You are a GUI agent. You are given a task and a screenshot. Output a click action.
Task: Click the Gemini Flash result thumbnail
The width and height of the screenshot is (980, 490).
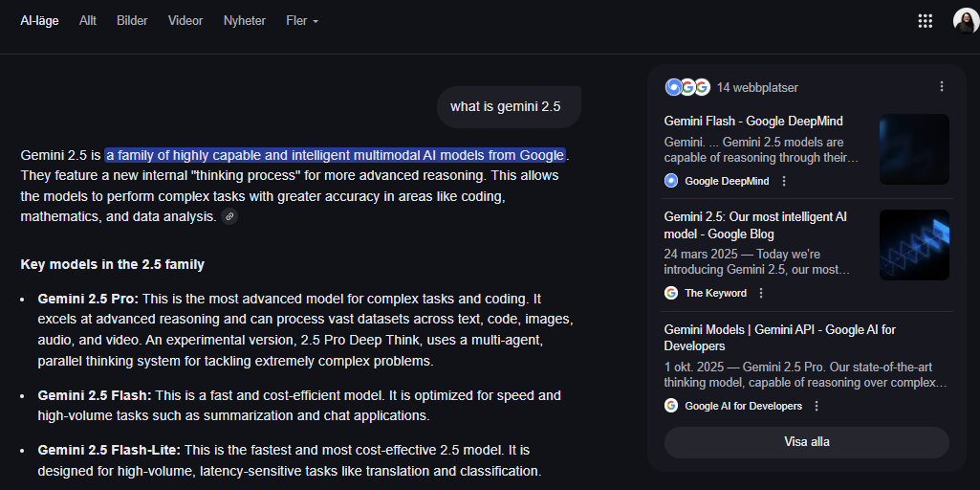coord(914,149)
